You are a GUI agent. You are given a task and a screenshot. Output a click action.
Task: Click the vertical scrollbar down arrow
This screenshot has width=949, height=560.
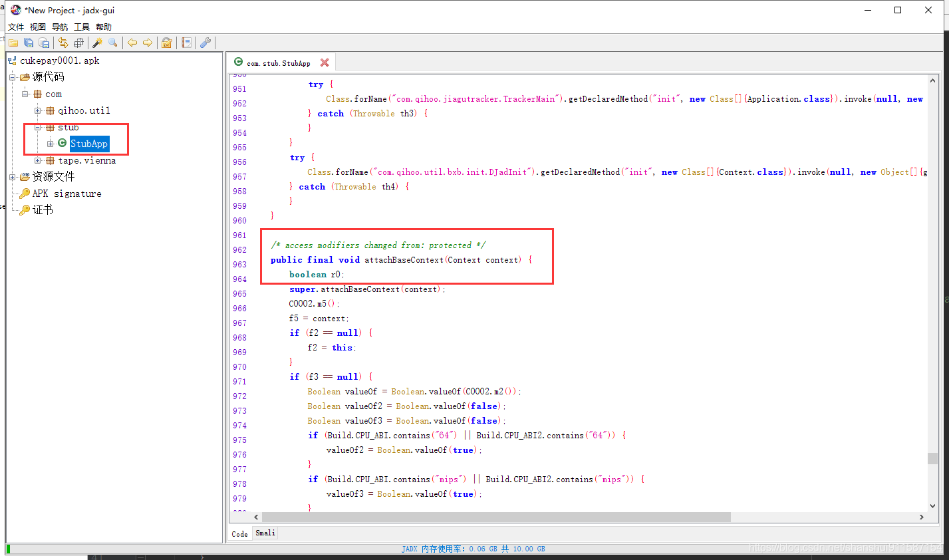coord(932,505)
